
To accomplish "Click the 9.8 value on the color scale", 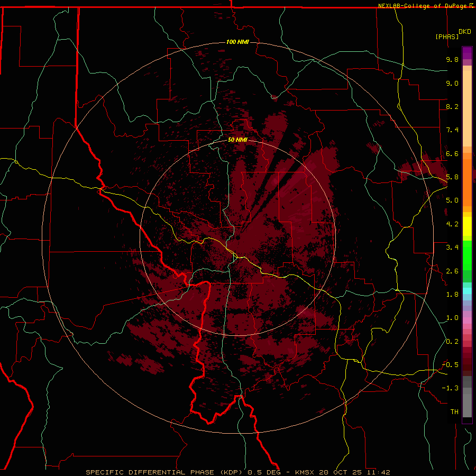I will (452, 59).
